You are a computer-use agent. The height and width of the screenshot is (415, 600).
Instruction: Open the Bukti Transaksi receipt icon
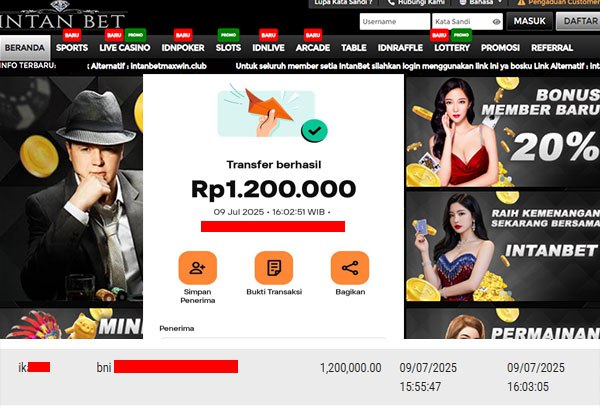point(274,268)
